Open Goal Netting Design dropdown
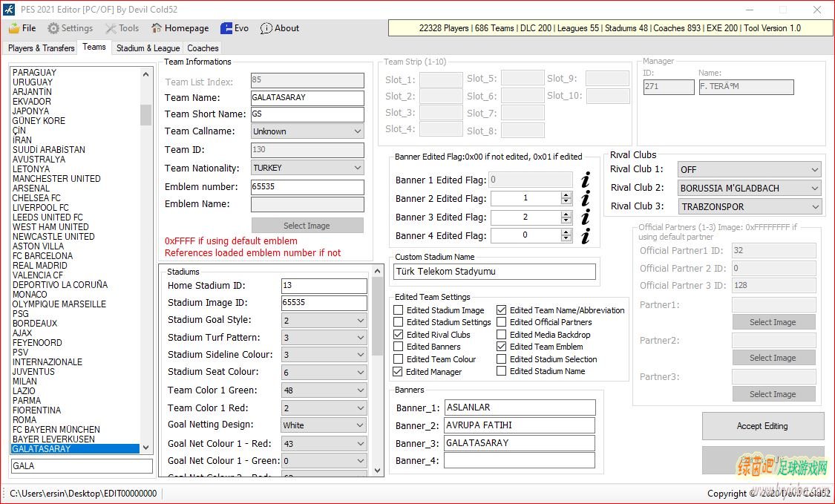The height and width of the screenshot is (504, 835). tap(324, 425)
